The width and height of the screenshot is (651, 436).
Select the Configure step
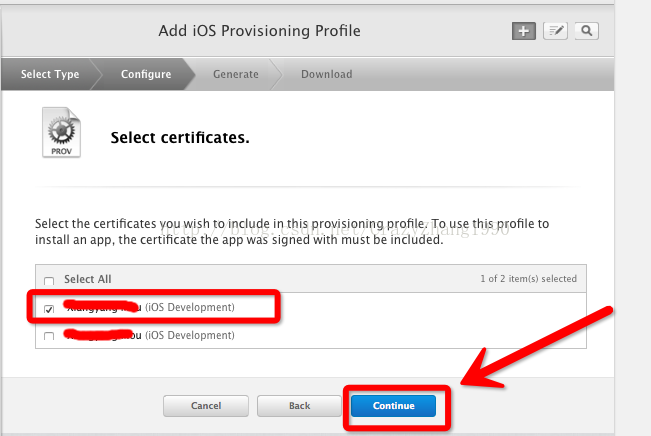[x=146, y=74]
